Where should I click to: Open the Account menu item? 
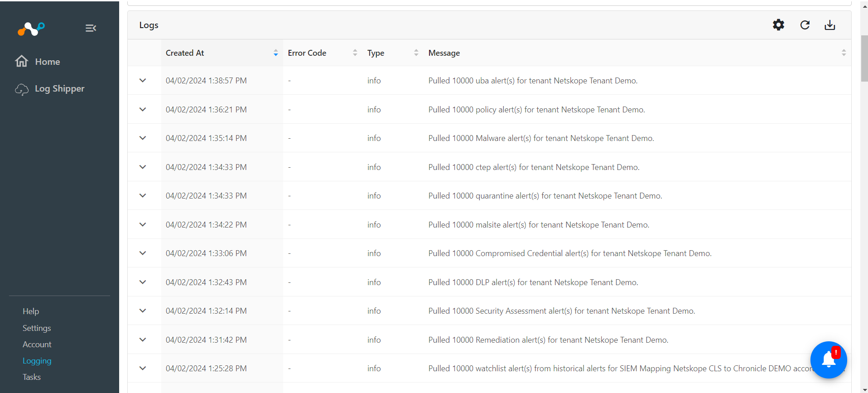(37, 344)
